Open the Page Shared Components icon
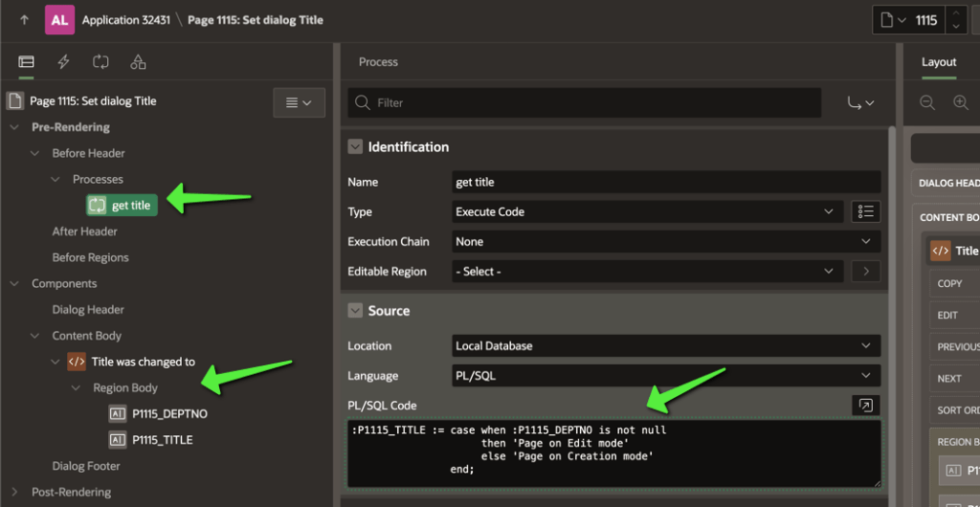The width and height of the screenshot is (980, 507). [x=138, y=62]
